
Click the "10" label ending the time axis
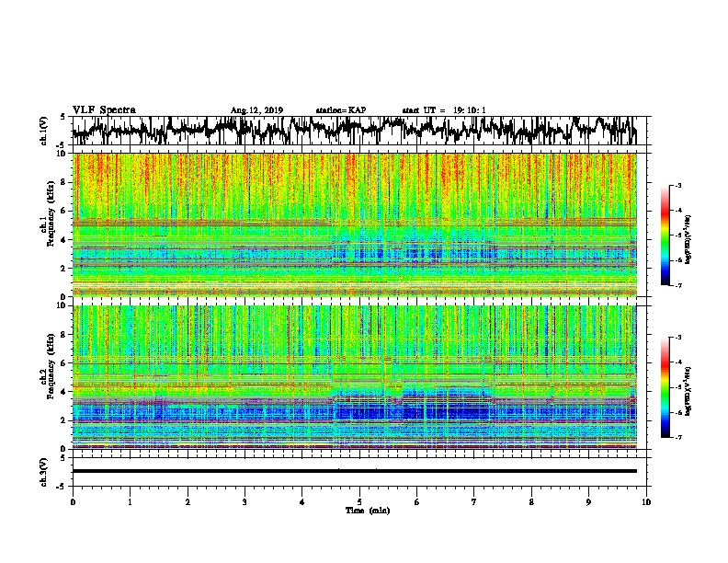tap(646, 502)
